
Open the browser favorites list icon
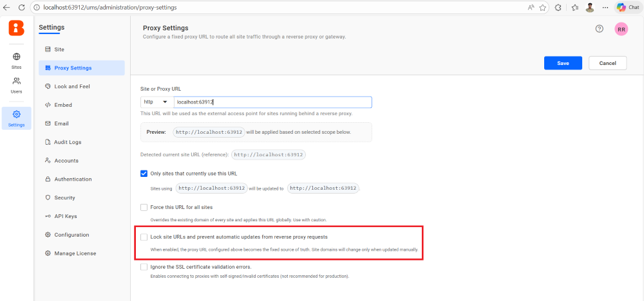575,7
